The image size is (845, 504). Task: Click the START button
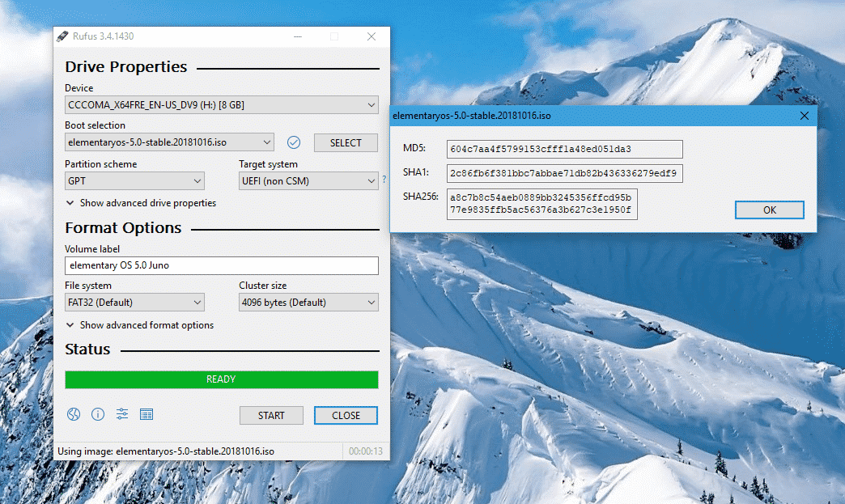coord(271,415)
